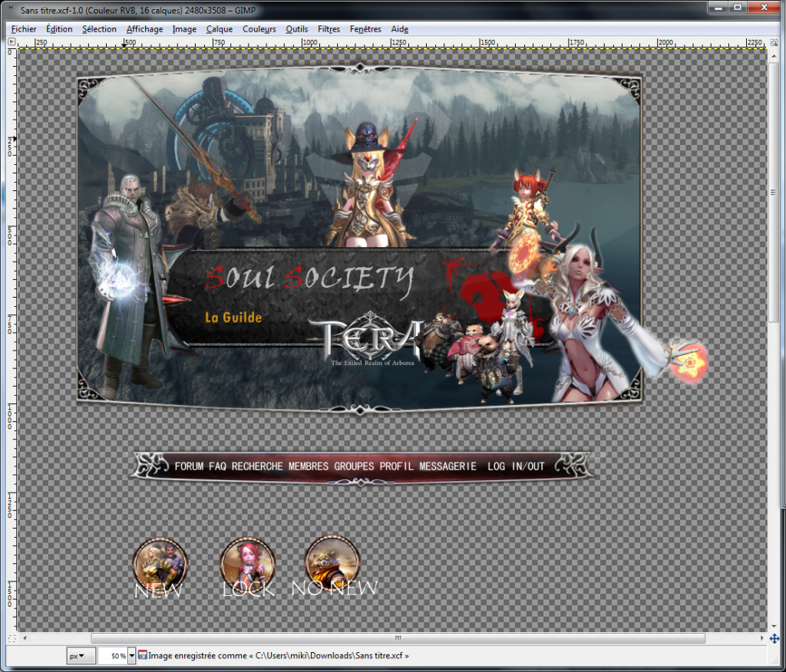Screen dimensions: 786x672
Task: Click the "La Guilde" text on canvas
Action: (x=233, y=318)
